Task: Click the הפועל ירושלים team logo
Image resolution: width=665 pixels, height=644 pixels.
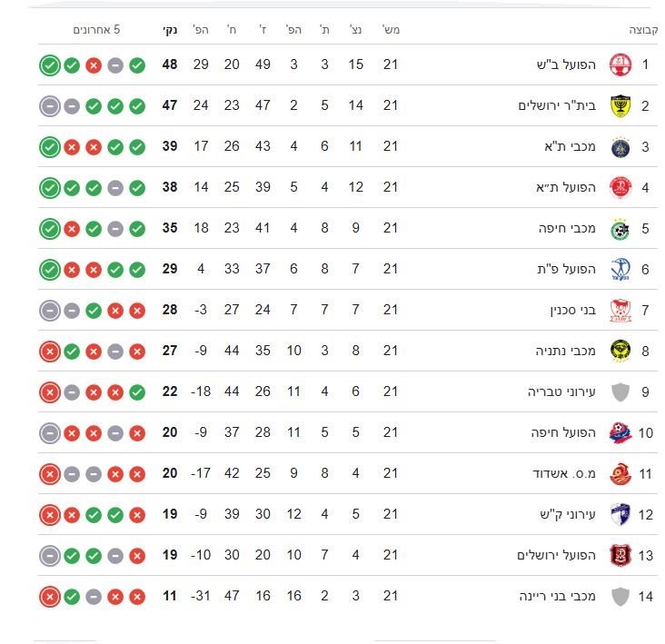Action: pyautogui.click(x=620, y=555)
